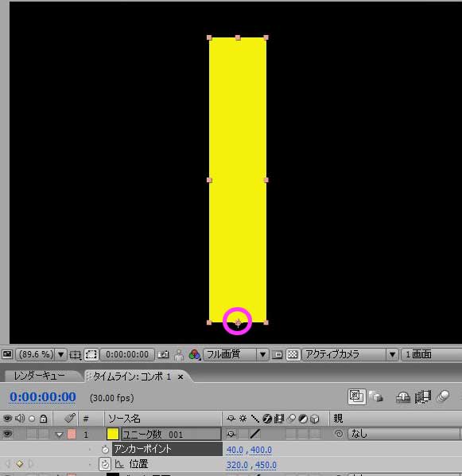Click the effect switch column header icon
This screenshot has height=476, width=462.
[x=267, y=419]
